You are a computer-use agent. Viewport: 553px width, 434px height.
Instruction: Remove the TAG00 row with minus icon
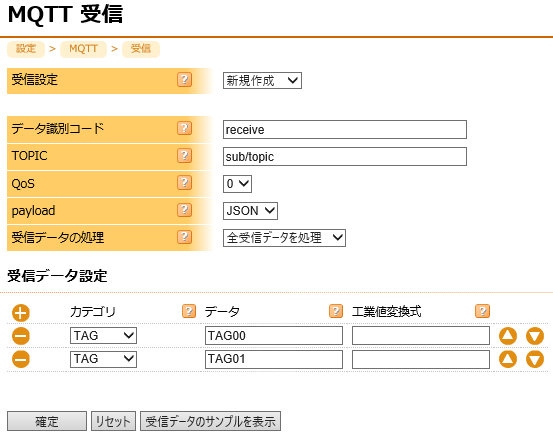pos(21,336)
